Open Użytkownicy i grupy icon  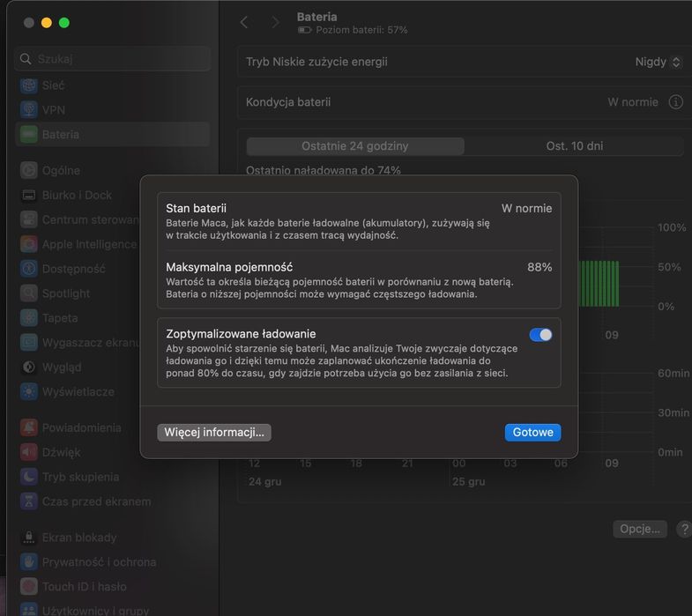(29, 610)
